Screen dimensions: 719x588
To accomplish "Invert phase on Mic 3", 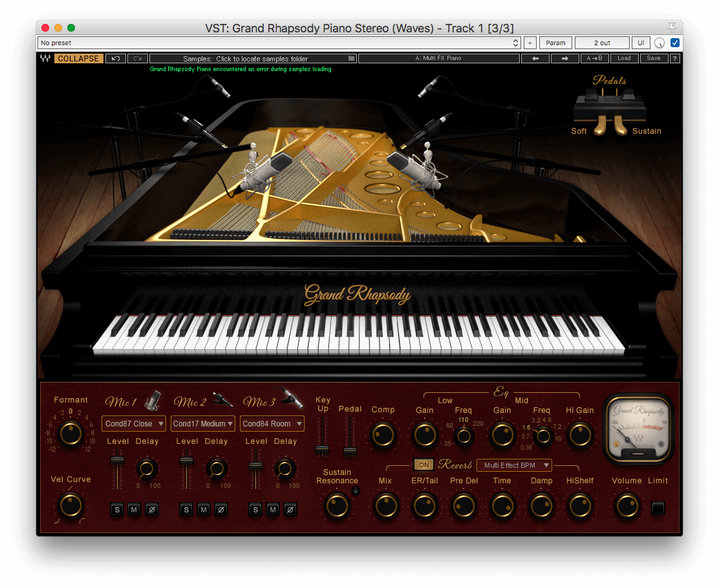I will coord(290,510).
